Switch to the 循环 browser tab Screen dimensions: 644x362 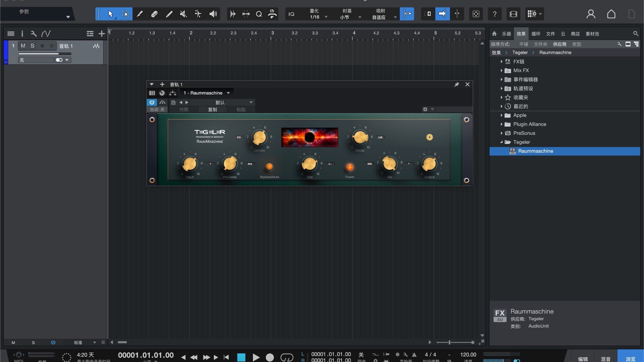click(536, 34)
